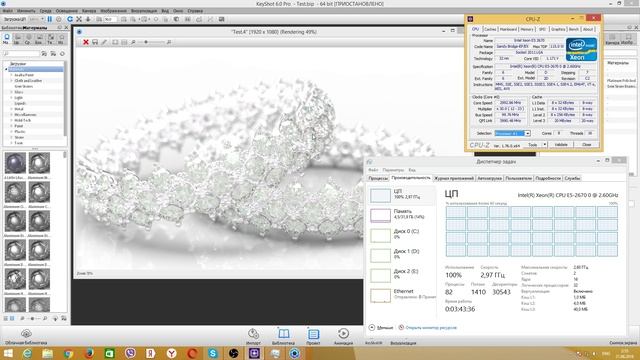Screen dimensions: 640x360
Task: Click the refresh icon beside library search
Action: pyautogui.click(x=62, y=53)
